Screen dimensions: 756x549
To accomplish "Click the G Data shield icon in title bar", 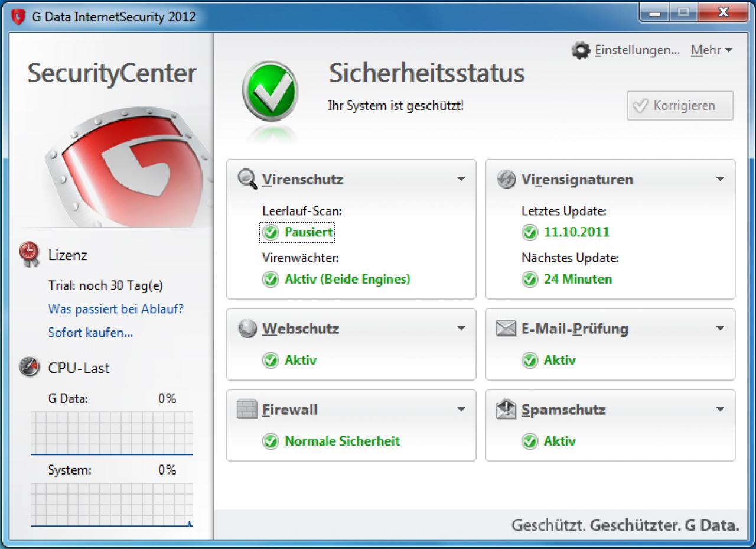I will click(18, 16).
